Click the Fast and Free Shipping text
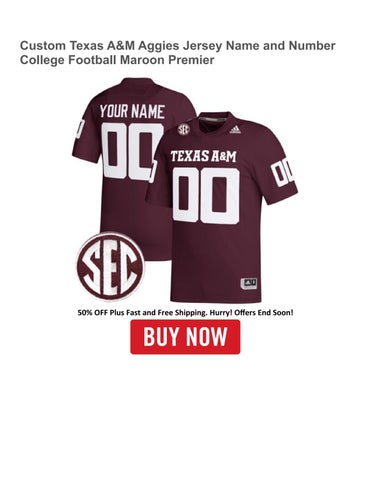 (x=165, y=313)
